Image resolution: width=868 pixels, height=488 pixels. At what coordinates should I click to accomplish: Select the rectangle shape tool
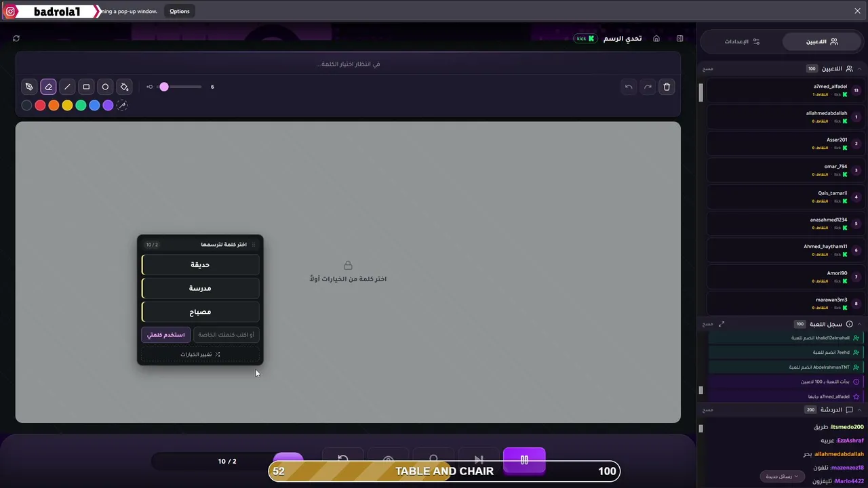(x=86, y=87)
